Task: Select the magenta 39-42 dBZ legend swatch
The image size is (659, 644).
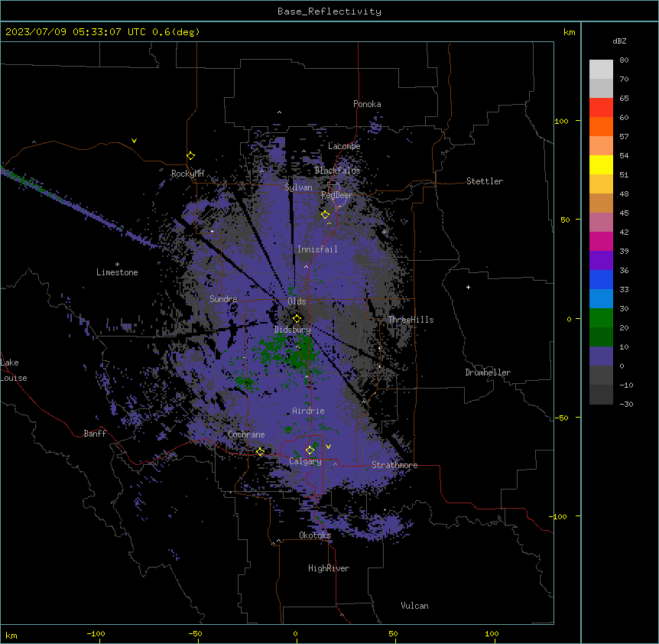Action: 601,241
